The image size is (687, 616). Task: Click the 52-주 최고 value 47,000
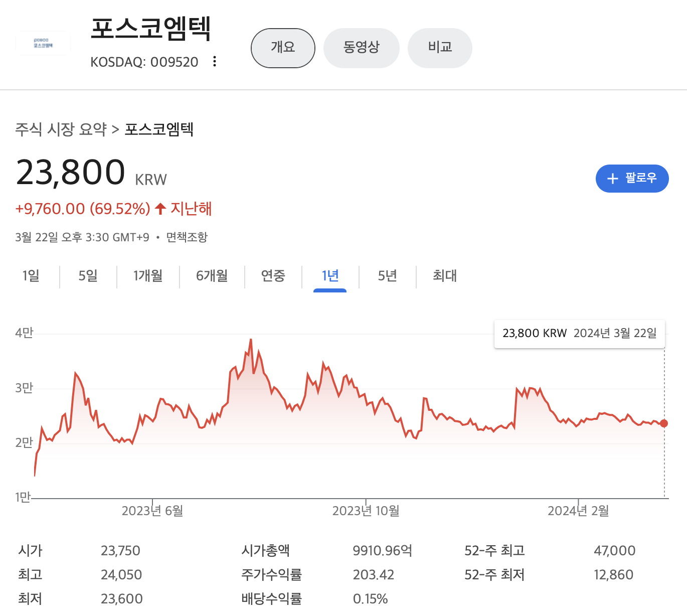[614, 551]
